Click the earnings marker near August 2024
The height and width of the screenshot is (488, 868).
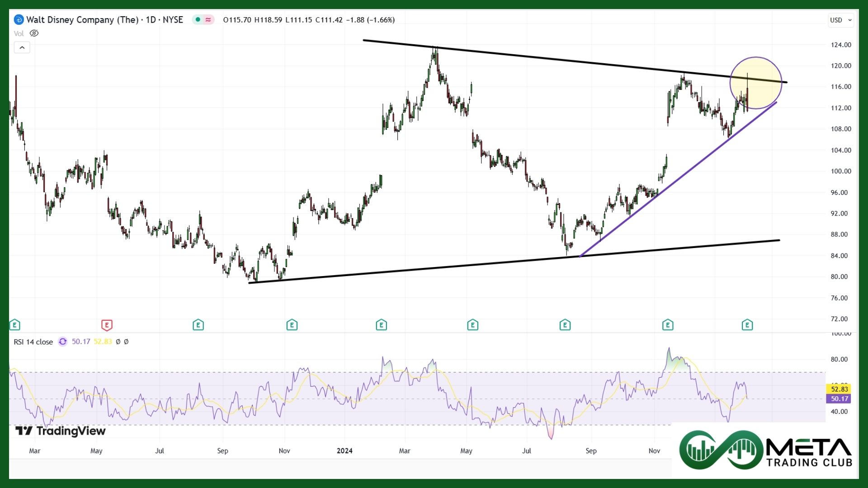pos(565,324)
